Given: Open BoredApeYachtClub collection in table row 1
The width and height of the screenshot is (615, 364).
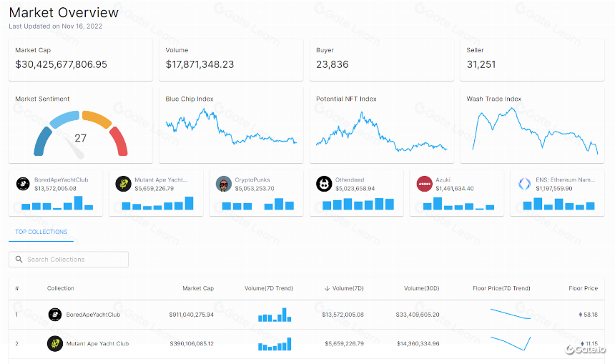Looking at the screenshot, I should [x=93, y=315].
